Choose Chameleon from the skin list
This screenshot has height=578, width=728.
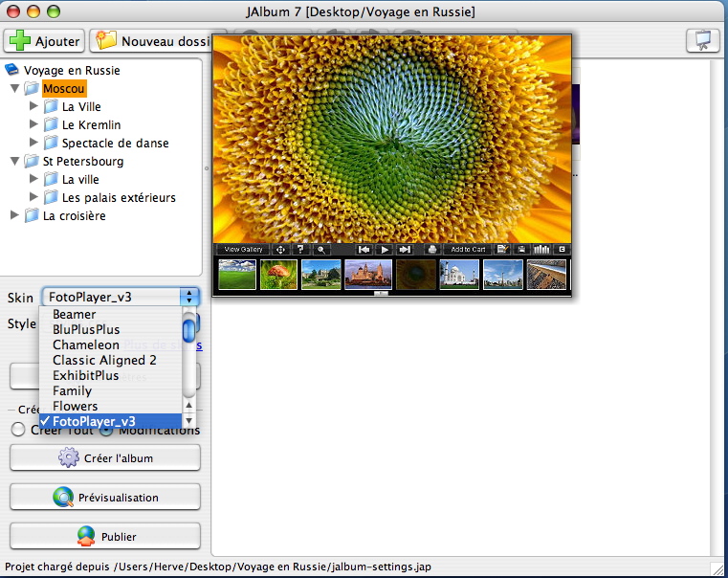(x=111, y=345)
